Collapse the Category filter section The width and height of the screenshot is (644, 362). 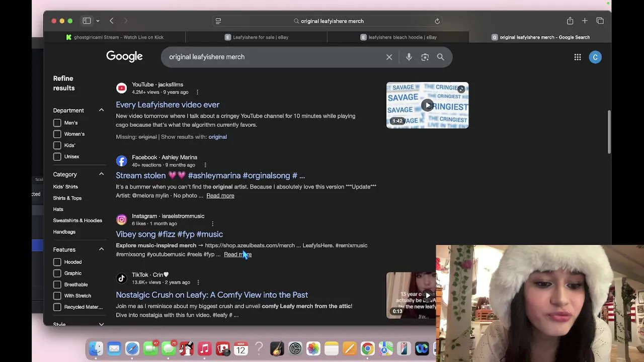(x=101, y=174)
